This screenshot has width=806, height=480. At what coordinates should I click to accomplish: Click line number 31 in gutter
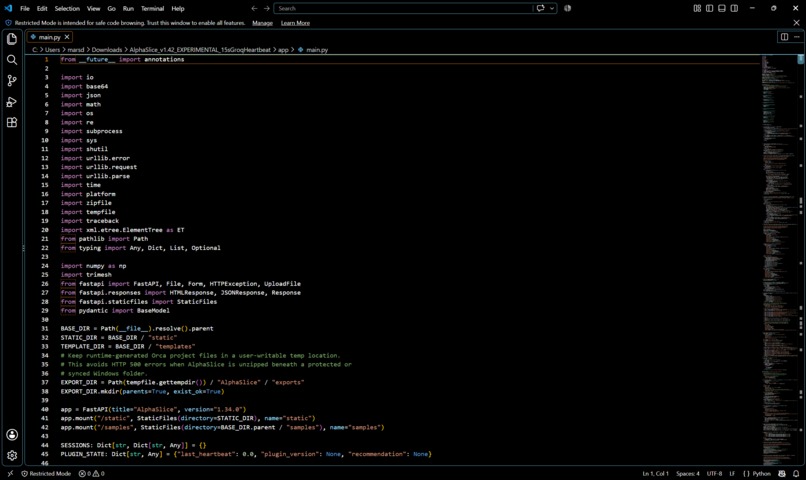click(x=45, y=328)
